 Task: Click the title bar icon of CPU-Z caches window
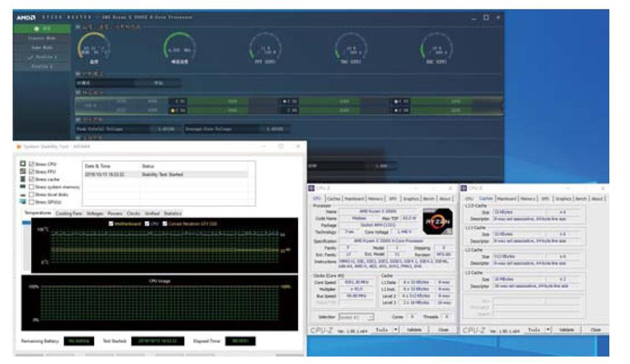464,188
